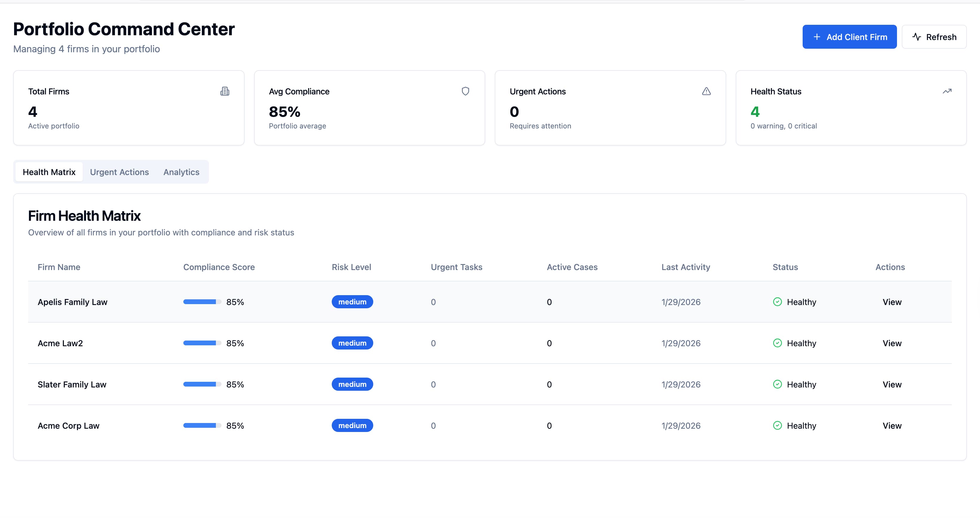Click the document icon on Total Firms card
980x518 pixels.
pos(225,91)
